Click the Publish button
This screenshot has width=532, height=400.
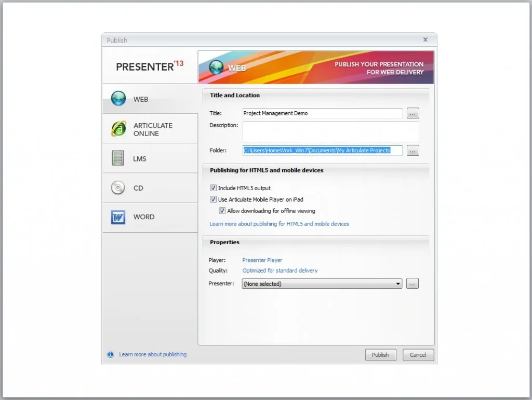pos(380,355)
